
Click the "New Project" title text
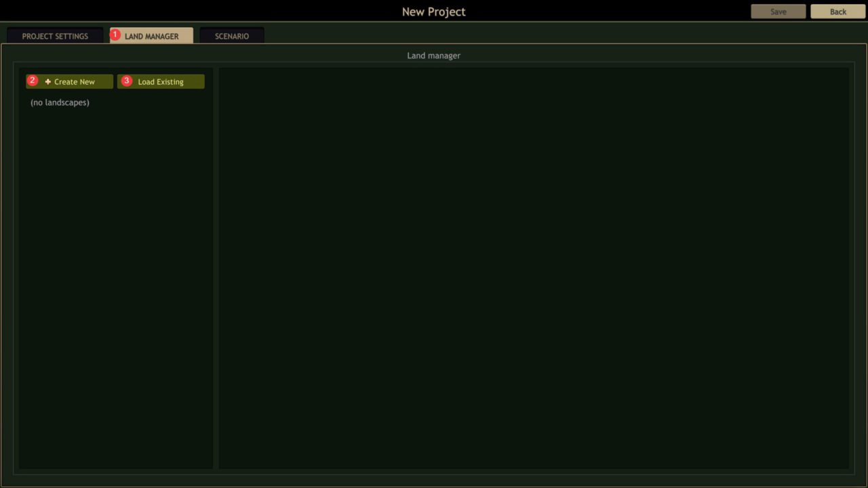coord(434,12)
